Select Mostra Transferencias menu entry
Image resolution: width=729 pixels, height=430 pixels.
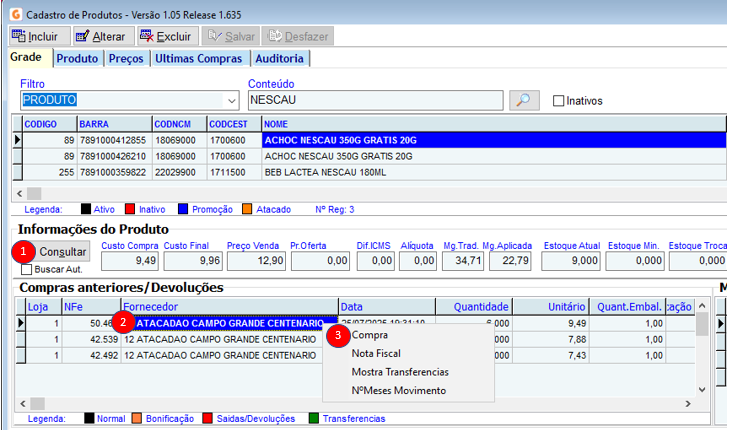click(x=401, y=371)
